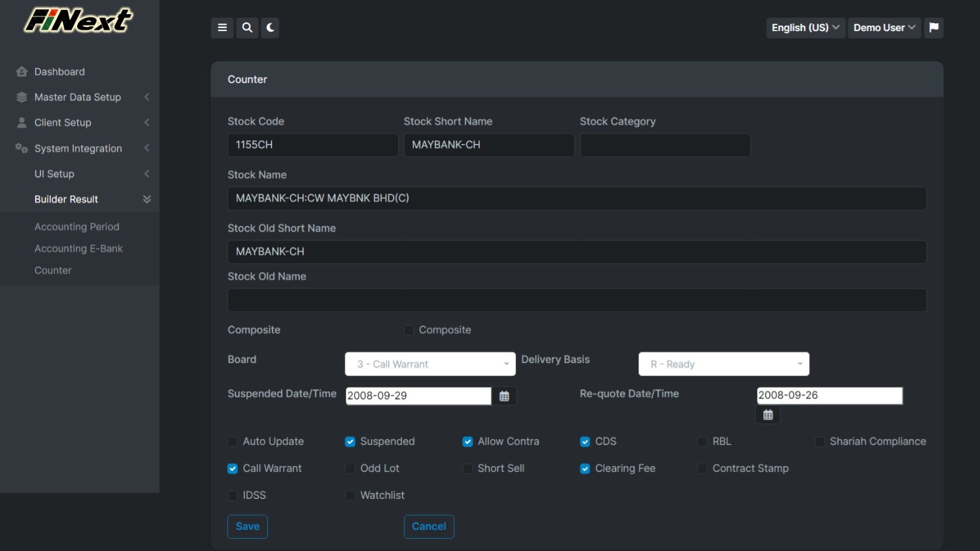Click the Dashboard home icon

[22, 72]
